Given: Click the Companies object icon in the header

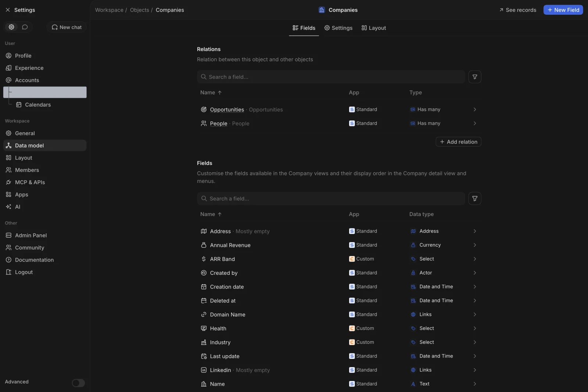Looking at the screenshot, I should click(x=322, y=10).
